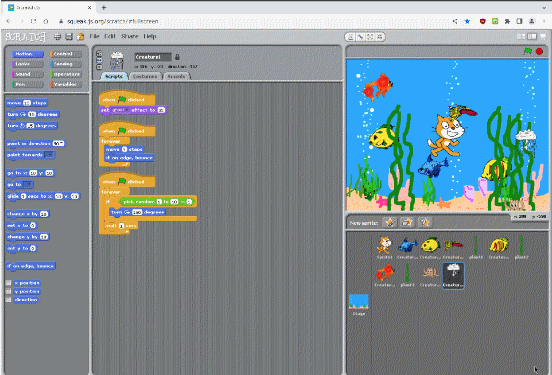Get a surprise sprite icon
Viewport: 552px width, 375px height.
point(425,223)
